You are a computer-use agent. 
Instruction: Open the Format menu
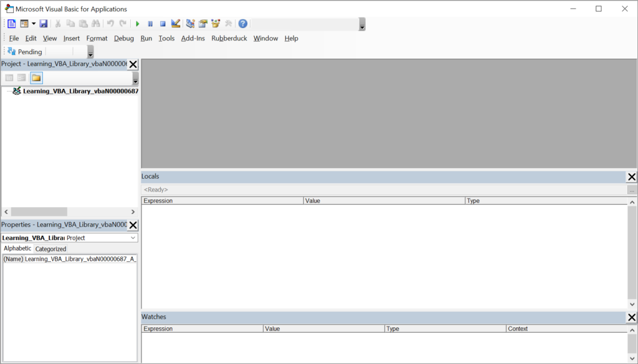point(97,38)
